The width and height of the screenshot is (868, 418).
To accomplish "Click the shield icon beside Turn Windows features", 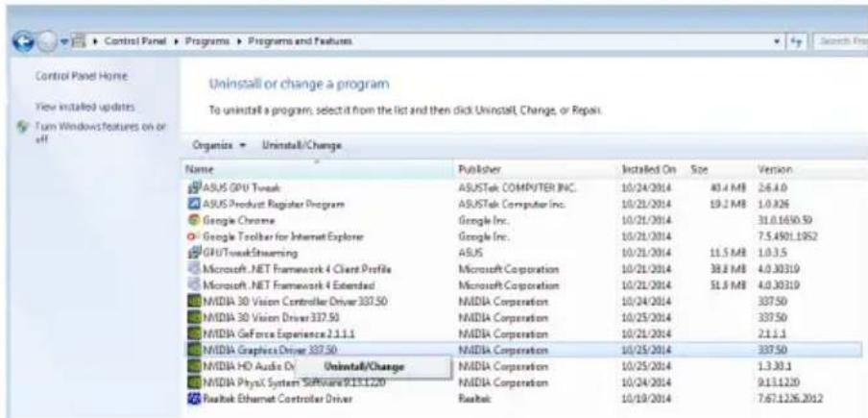I will tap(23, 127).
